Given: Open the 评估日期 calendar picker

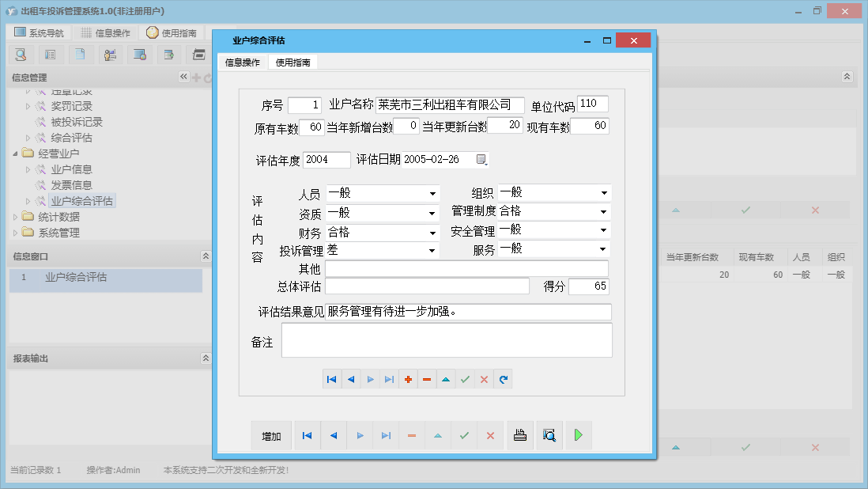Looking at the screenshot, I should click(481, 159).
